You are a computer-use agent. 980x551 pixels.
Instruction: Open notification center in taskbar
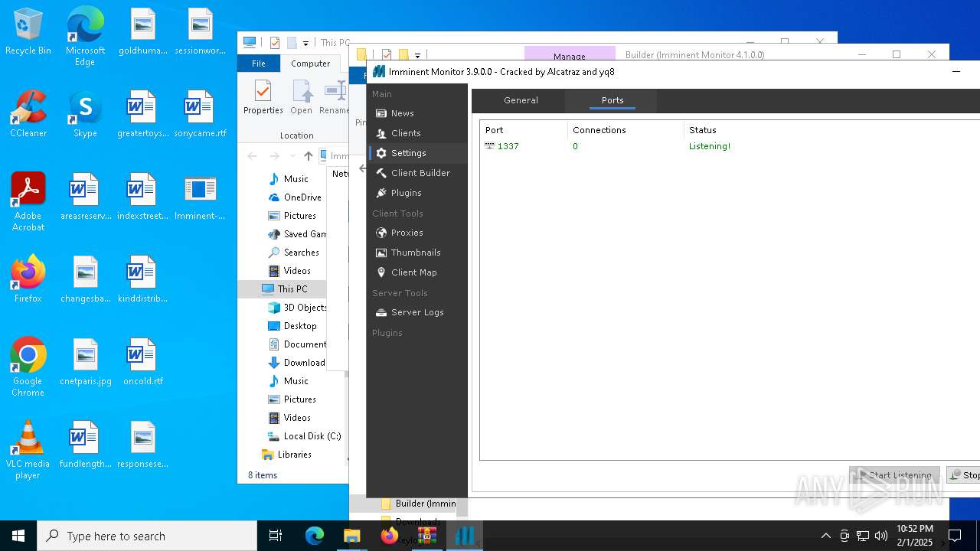pyautogui.click(x=955, y=536)
